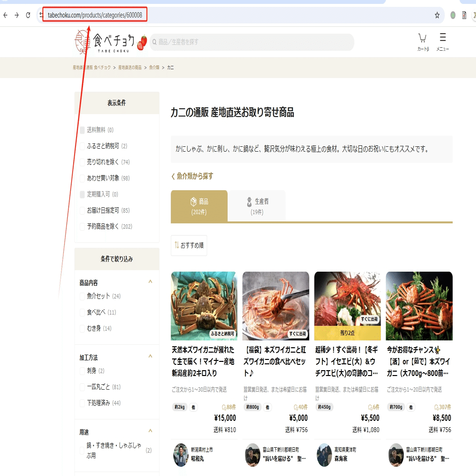This screenshot has height=476, width=476.
Task: Check the ふるさと納税可 filter
Action: (x=82, y=146)
